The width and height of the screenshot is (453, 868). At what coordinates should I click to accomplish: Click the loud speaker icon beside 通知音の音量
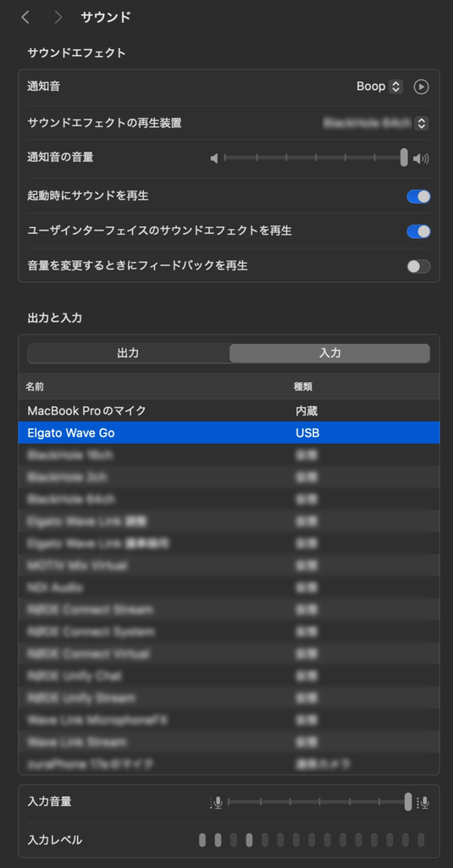coord(422,159)
